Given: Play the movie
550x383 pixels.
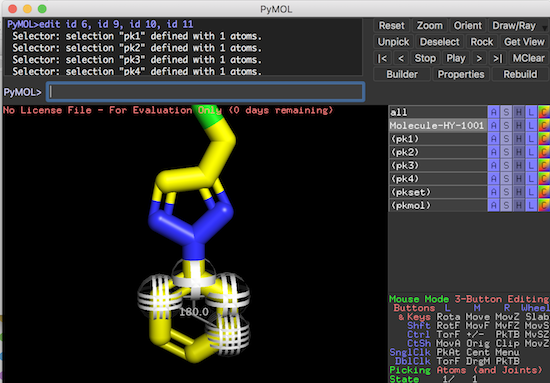Looking at the screenshot, I should point(456,58).
